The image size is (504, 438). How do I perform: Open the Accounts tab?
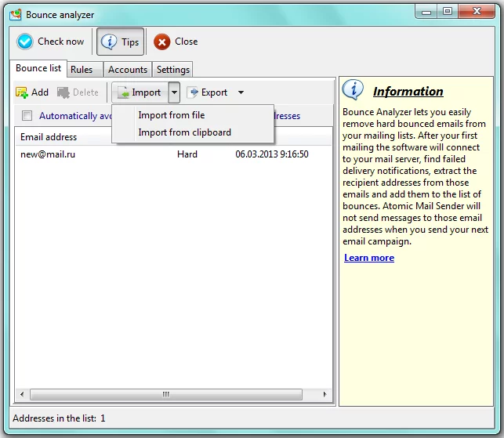point(128,70)
